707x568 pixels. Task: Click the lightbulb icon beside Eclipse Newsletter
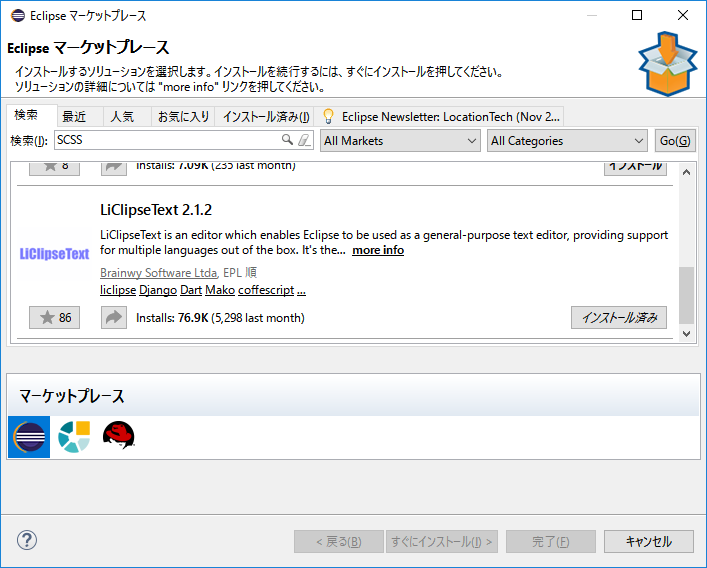point(328,116)
